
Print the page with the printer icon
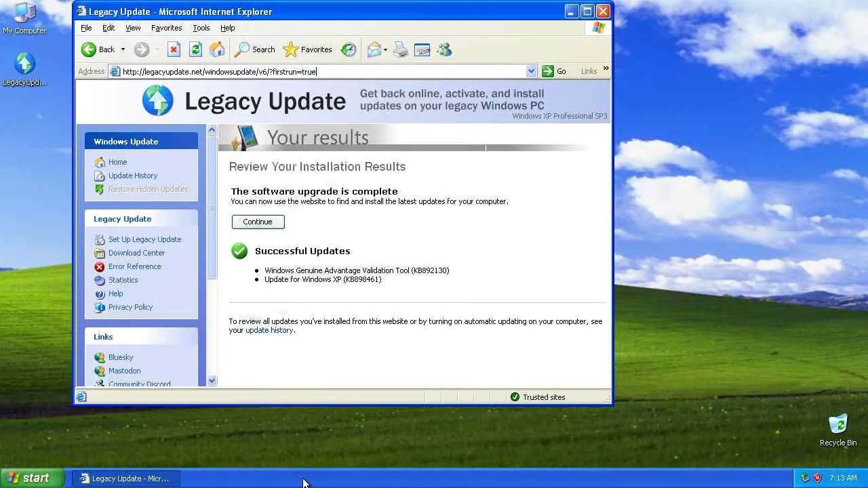(x=401, y=49)
